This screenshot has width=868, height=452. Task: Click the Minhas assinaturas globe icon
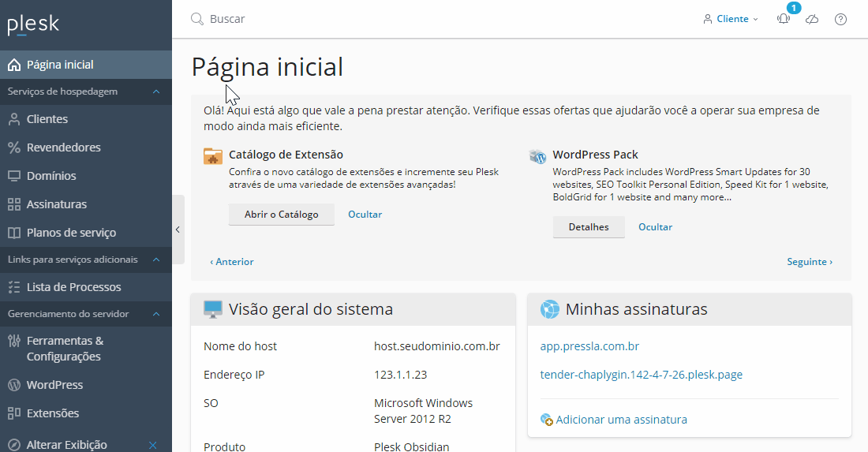point(550,309)
